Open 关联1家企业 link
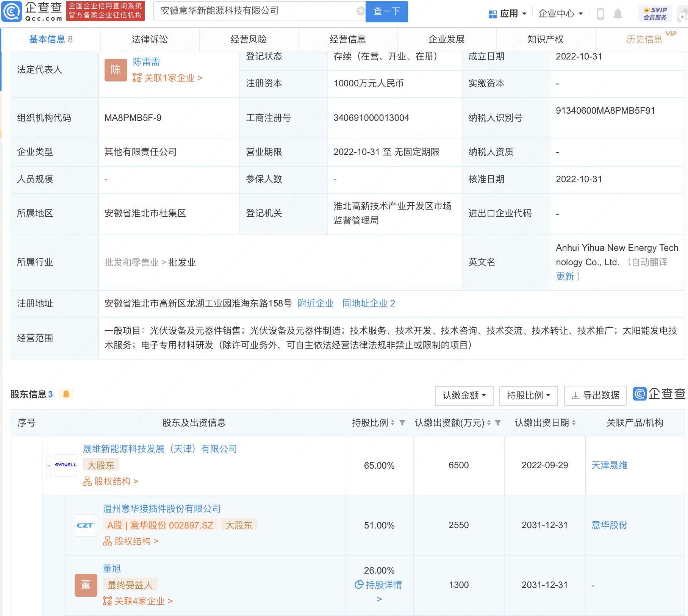This screenshot has height=616, width=688. point(167,78)
